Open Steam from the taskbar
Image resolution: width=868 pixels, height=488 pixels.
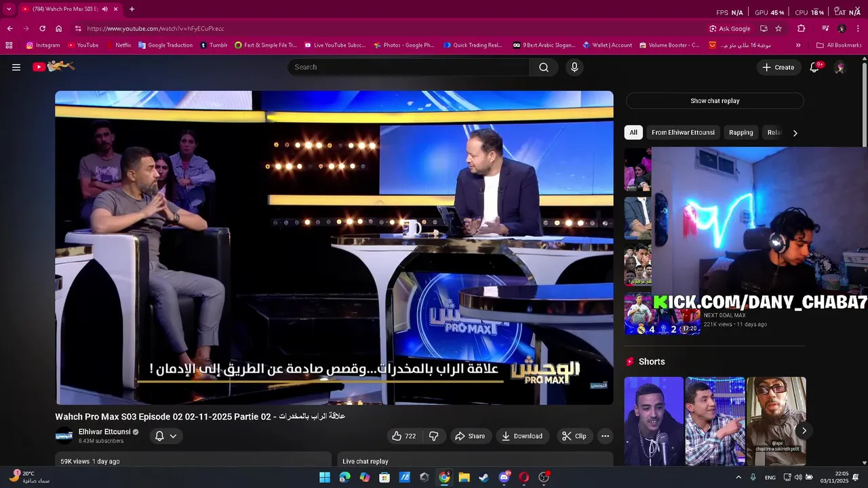[484, 477]
